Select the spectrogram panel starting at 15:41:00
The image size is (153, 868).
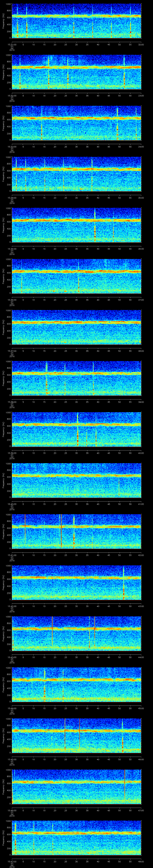point(76,531)
